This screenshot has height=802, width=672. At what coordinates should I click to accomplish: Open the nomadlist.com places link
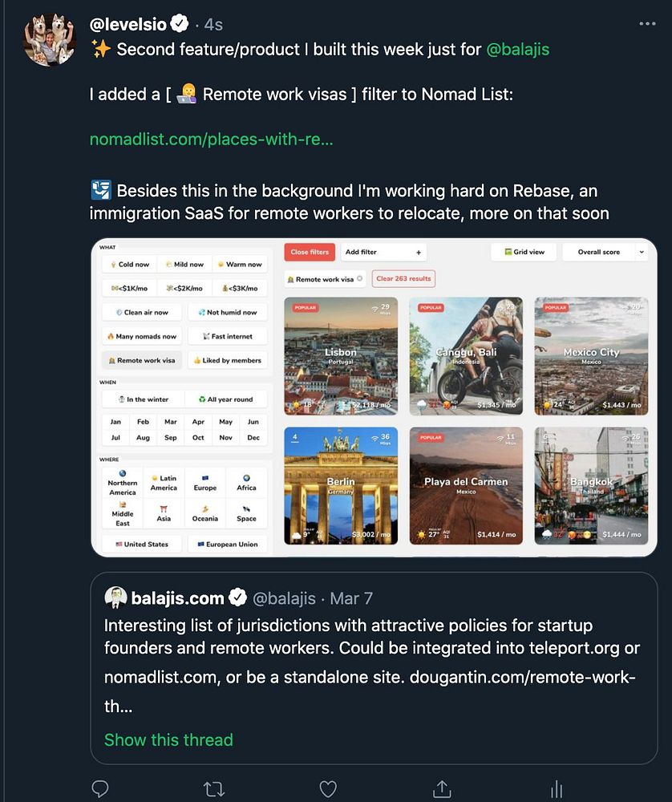211,139
